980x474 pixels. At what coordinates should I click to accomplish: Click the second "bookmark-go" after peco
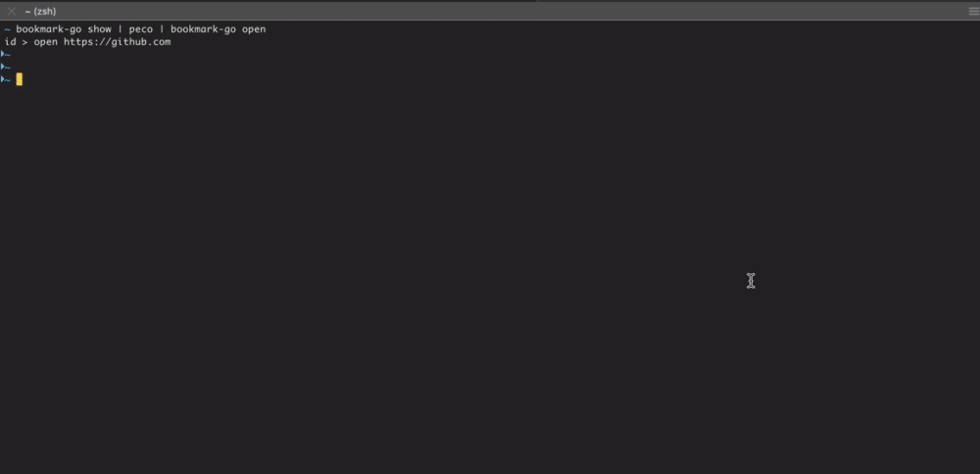(x=203, y=29)
